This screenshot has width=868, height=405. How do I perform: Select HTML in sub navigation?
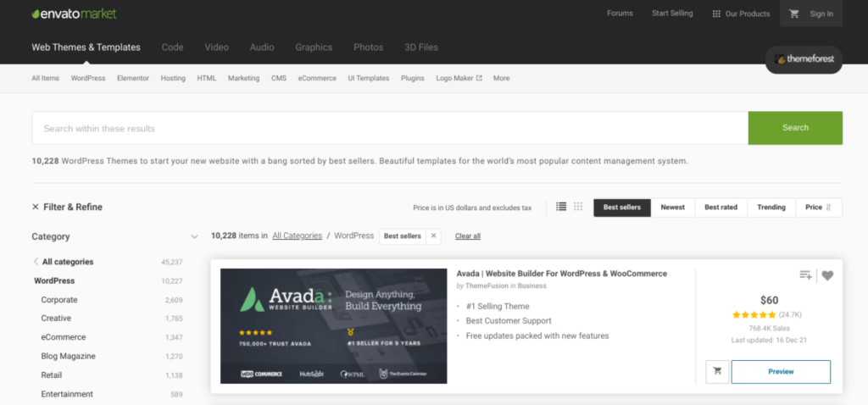[x=207, y=78]
